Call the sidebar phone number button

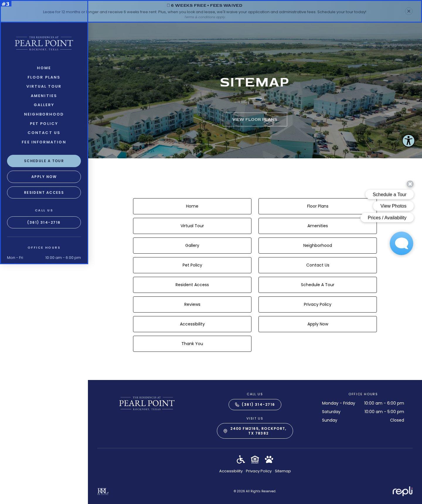tap(44, 223)
